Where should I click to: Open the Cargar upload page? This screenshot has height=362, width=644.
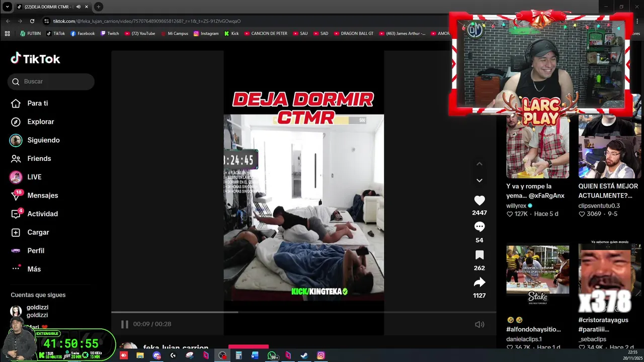30,232
